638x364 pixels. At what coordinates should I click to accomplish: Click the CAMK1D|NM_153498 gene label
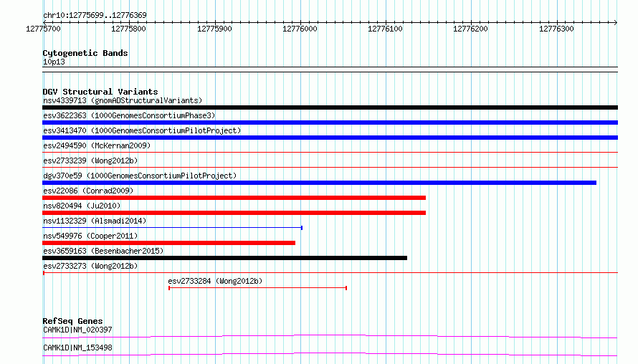point(77,348)
